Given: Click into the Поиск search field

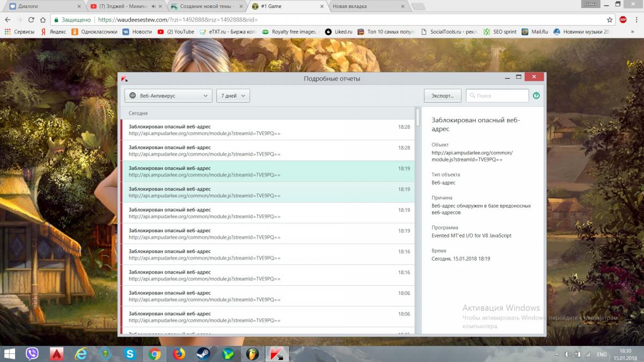Looking at the screenshot, I should click(497, 95).
